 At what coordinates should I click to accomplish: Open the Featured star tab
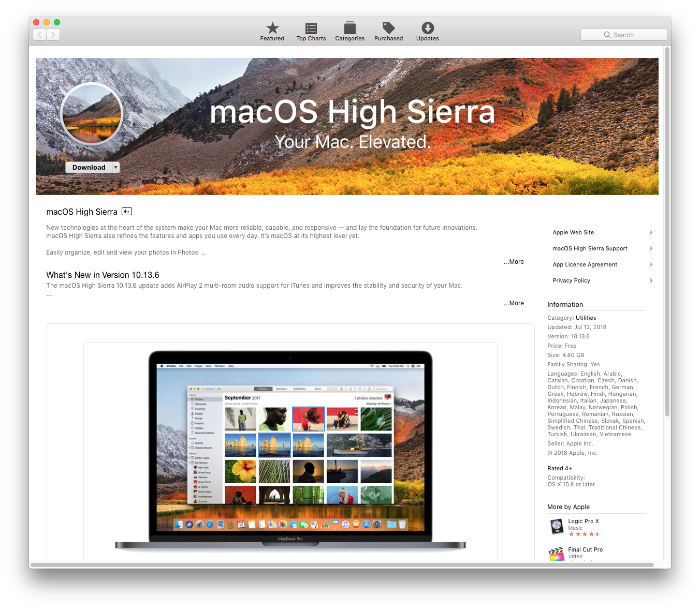pyautogui.click(x=272, y=32)
